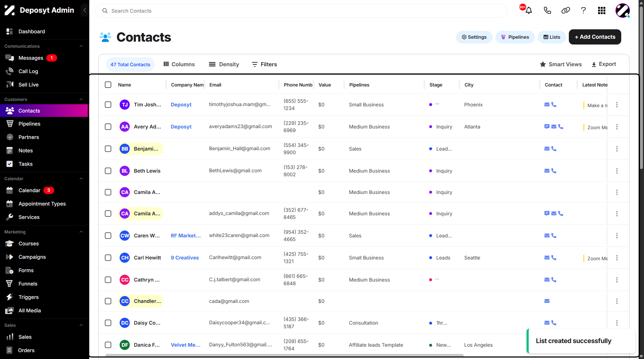Click the phone icon in Tim Josh row
Screen dimensions: 644x359
click(554, 105)
